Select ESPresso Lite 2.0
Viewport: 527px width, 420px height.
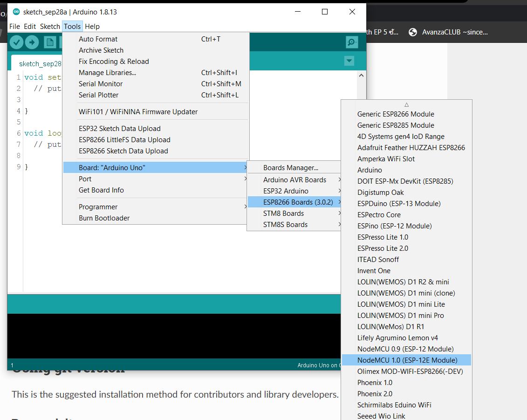[406, 248]
